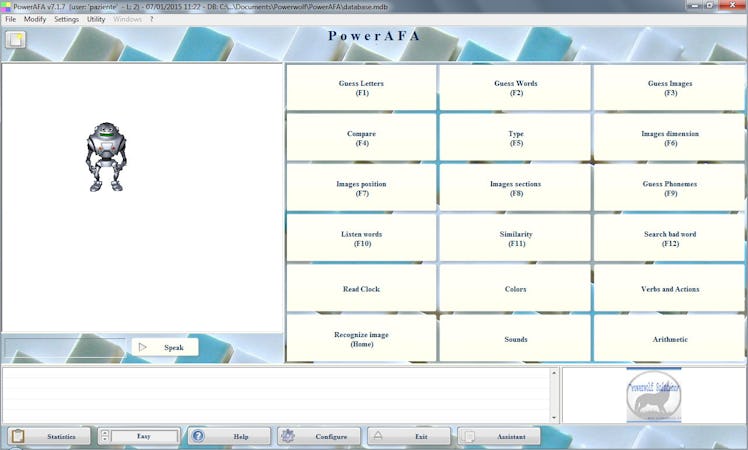Launch the Images position (F7) exercise

[361, 188]
